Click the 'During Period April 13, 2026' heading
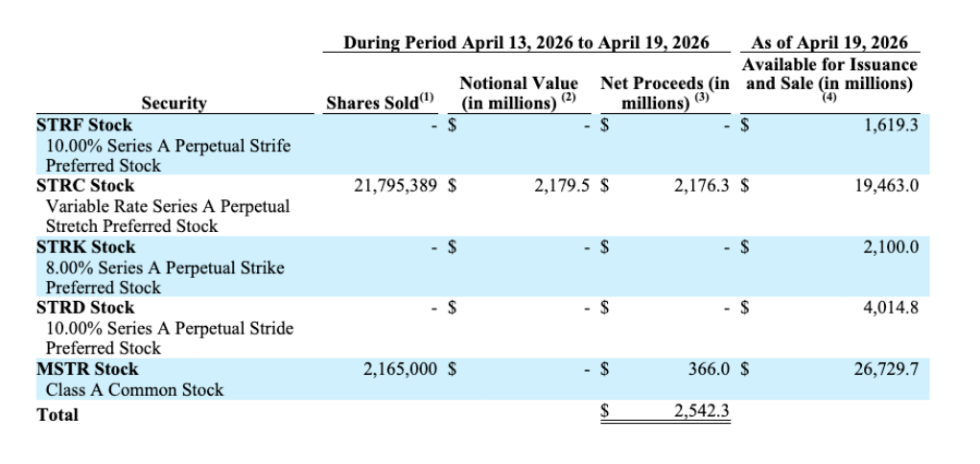This screenshot has height=464, width=980. tap(526, 42)
